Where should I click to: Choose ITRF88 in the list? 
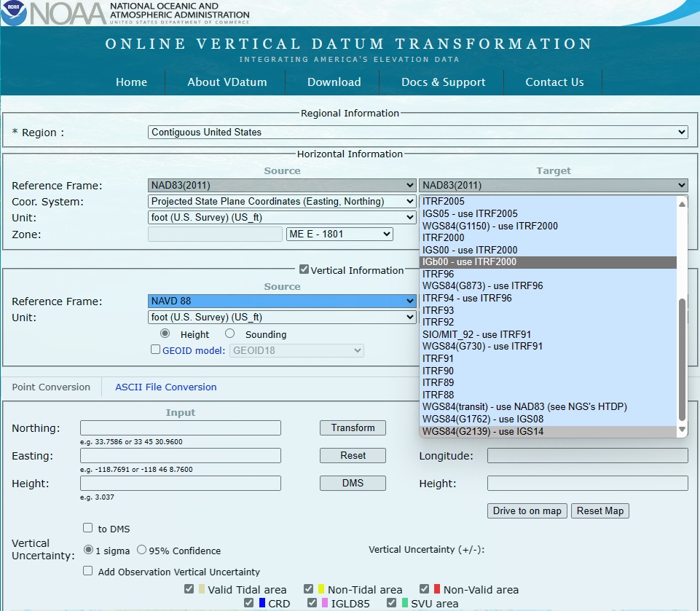[548, 395]
